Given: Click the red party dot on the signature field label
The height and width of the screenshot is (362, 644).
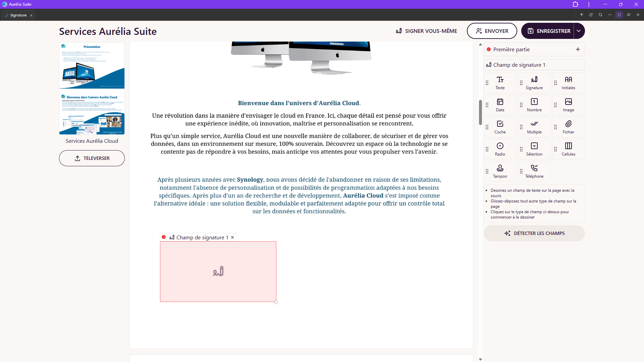Looking at the screenshot, I should [x=164, y=237].
